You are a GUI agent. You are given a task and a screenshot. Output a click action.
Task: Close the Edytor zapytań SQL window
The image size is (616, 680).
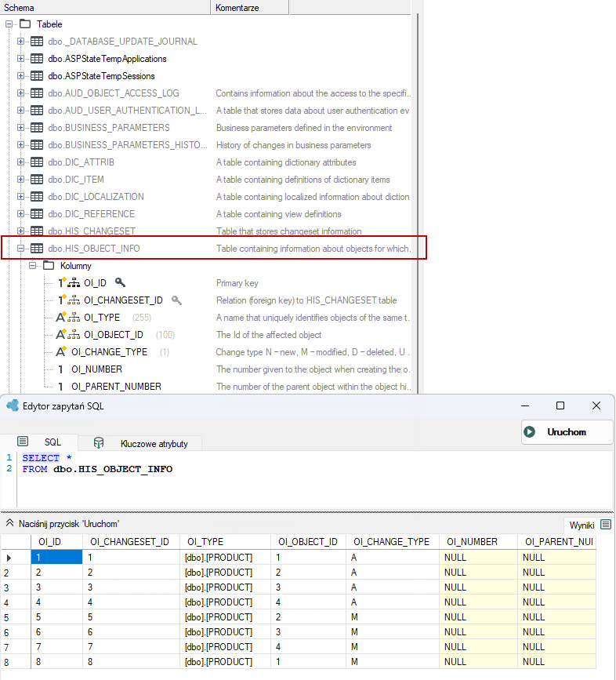coord(596,405)
